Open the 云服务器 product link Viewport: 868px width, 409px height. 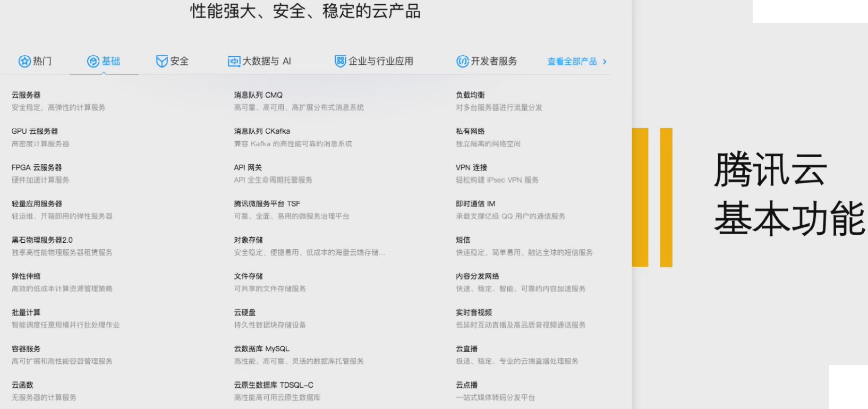pyautogui.click(x=26, y=95)
